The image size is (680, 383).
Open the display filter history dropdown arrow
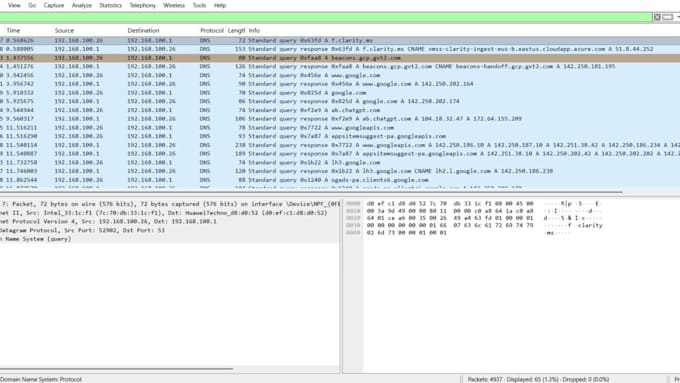click(x=678, y=17)
